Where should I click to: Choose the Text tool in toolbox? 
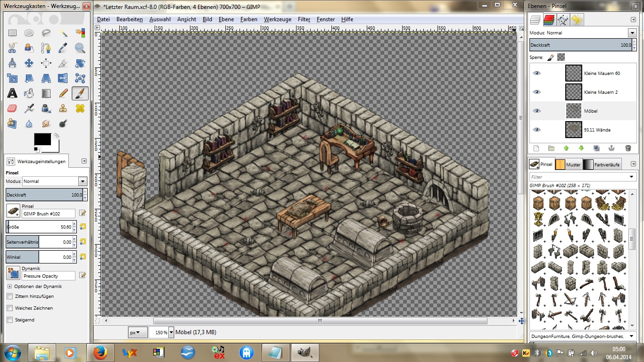pyautogui.click(x=12, y=93)
